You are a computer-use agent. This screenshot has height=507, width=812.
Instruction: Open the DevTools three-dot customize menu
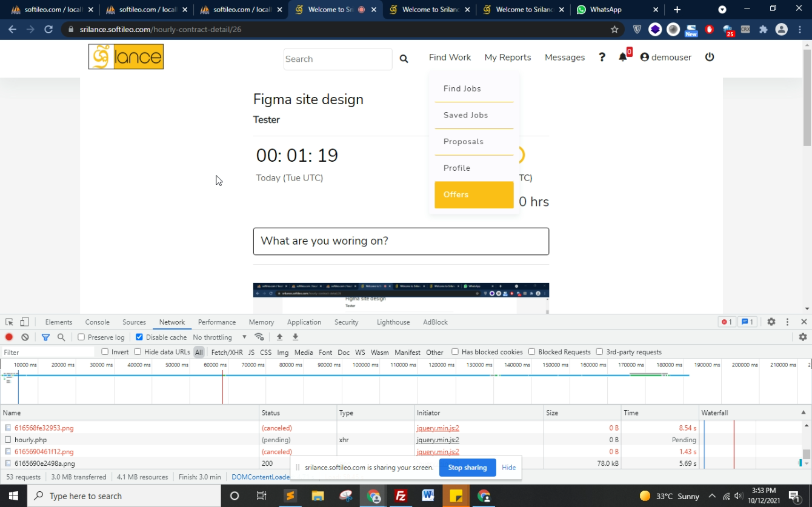pyautogui.click(x=787, y=322)
